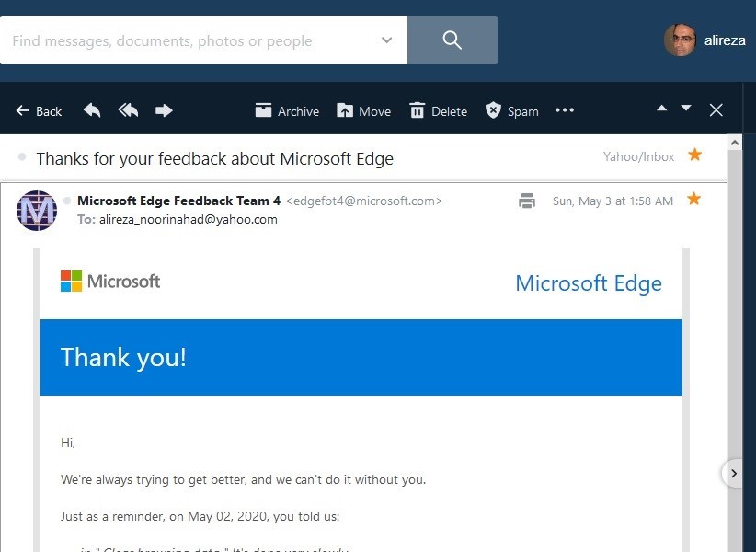Image resolution: width=756 pixels, height=552 pixels.
Task: Go to next message with down arrow
Action: pyautogui.click(x=686, y=109)
